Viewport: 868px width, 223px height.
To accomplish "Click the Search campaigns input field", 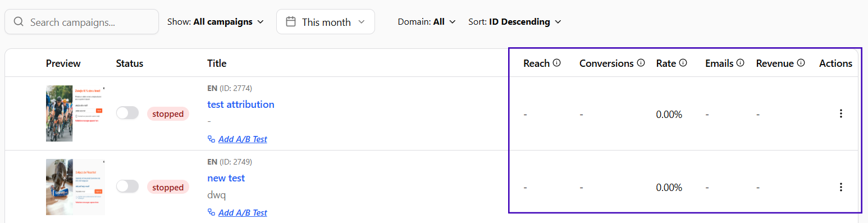I will 81,22.
